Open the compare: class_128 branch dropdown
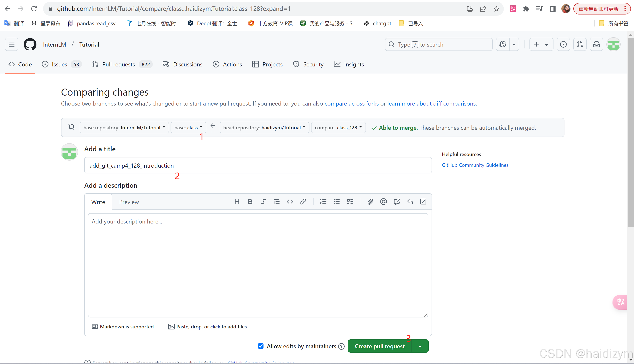 (x=338, y=127)
